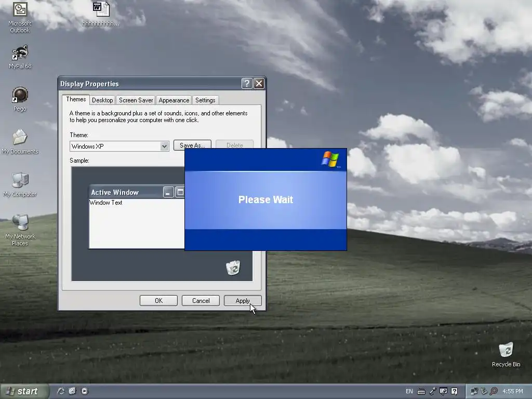Open the Theme dropdown list

[x=164, y=146]
